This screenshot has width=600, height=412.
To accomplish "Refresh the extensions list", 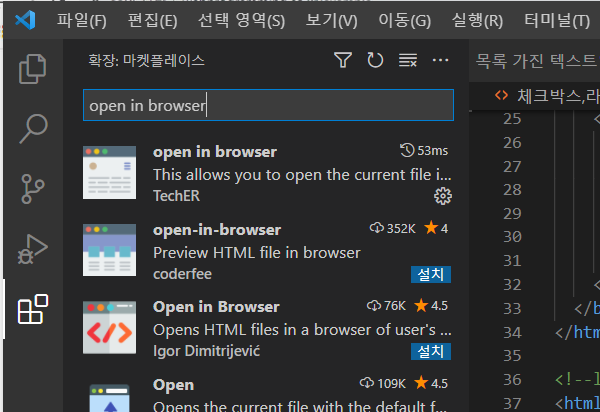I will [x=375, y=60].
